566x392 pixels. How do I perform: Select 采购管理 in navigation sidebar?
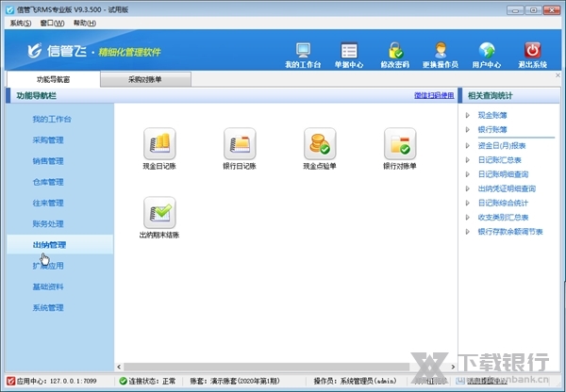(x=48, y=139)
